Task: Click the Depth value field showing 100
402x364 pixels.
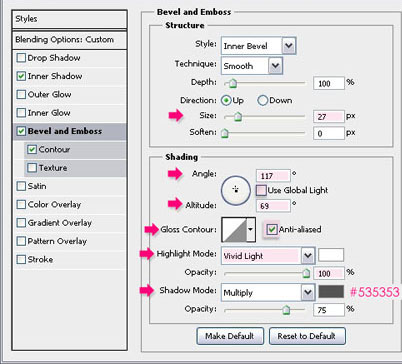Action: 329,83
